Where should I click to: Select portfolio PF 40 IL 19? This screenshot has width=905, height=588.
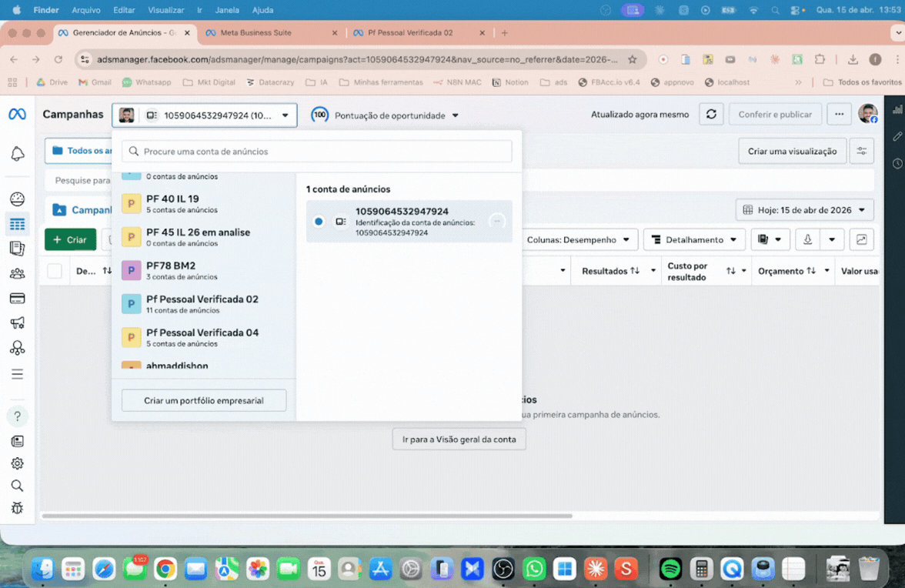[204, 204]
